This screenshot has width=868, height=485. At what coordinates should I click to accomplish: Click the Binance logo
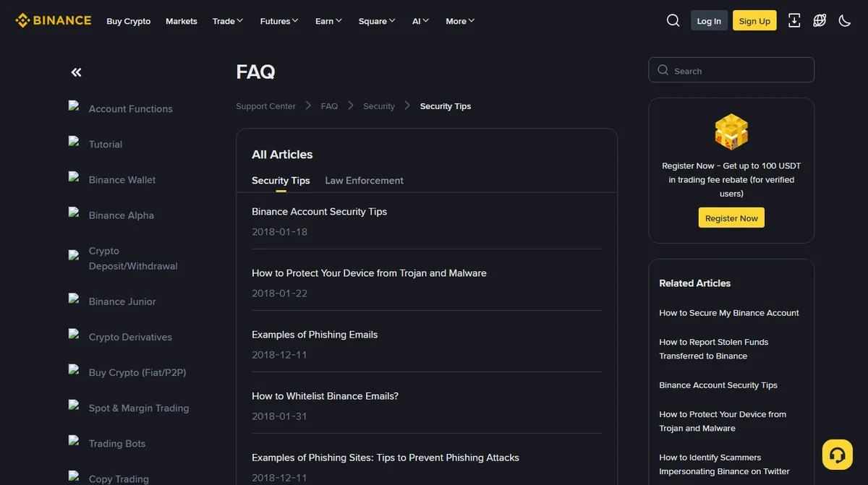54,20
